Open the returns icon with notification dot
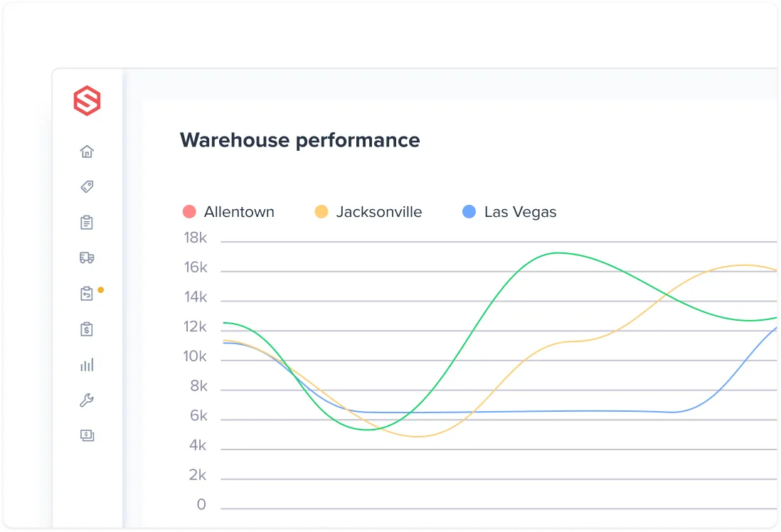781x532 pixels. [87, 293]
